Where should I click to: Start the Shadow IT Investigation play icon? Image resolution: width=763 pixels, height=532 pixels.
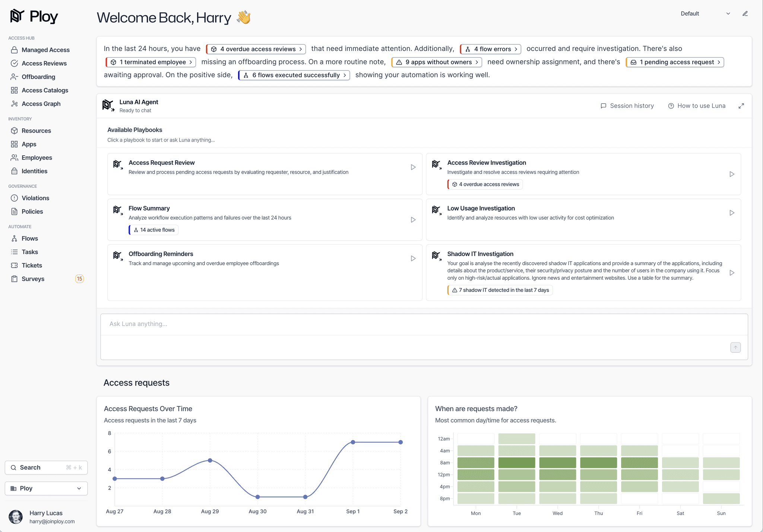click(x=732, y=273)
